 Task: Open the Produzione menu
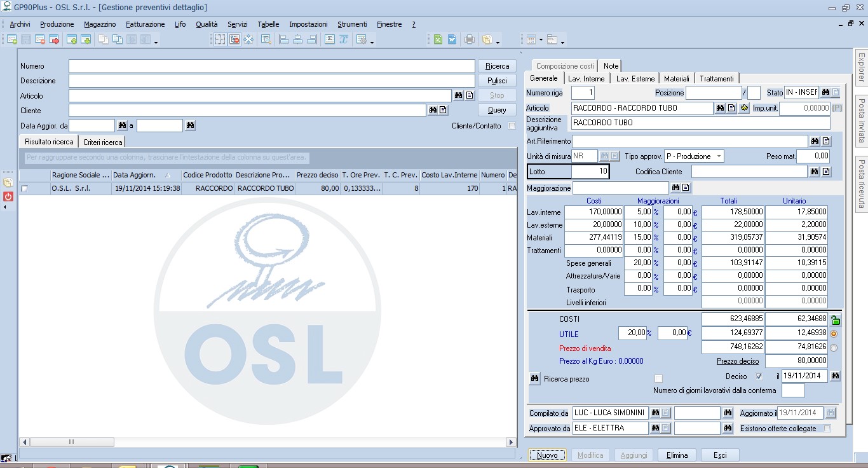point(57,24)
